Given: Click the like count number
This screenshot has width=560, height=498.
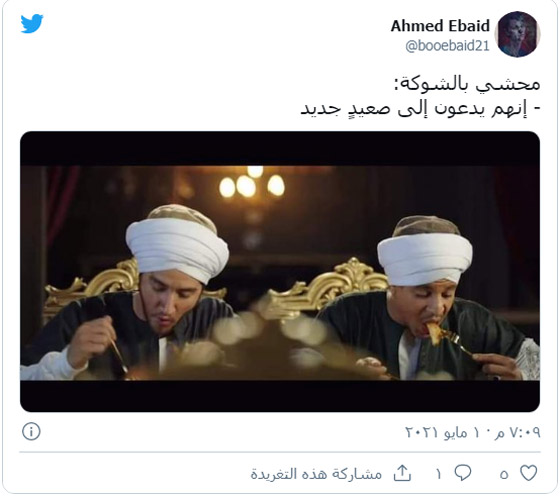Looking at the screenshot, I should coord(504,474).
